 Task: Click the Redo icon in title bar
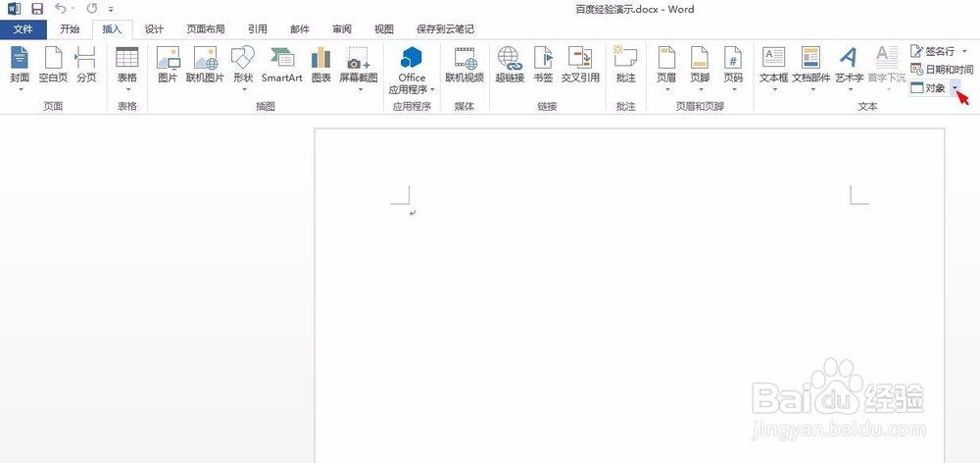click(x=92, y=9)
